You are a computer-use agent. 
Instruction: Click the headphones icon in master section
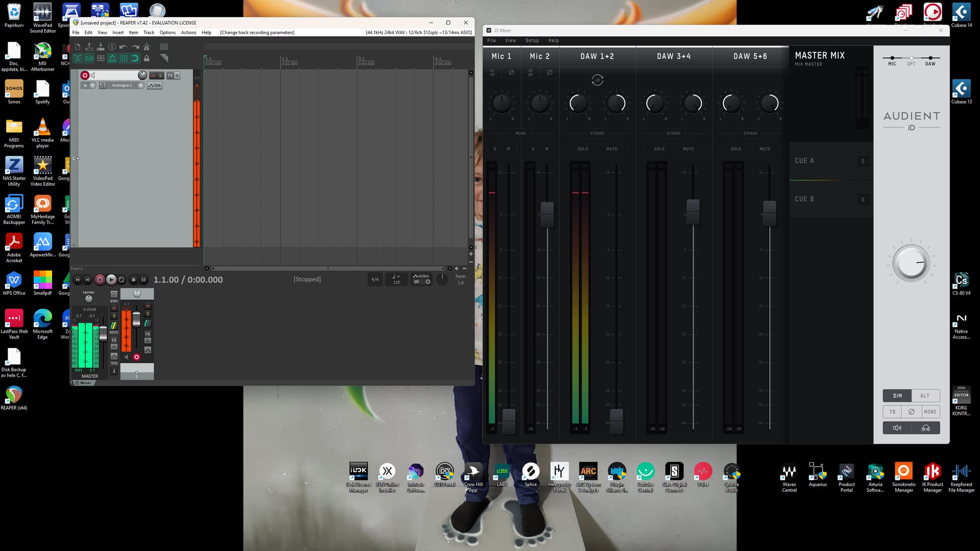coord(925,428)
